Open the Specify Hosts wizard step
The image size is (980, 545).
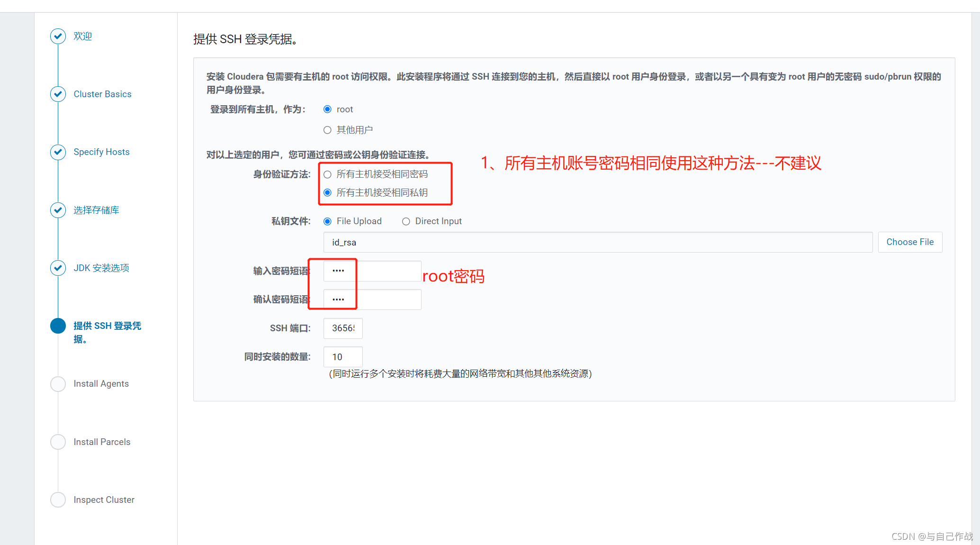pos(101,152)
